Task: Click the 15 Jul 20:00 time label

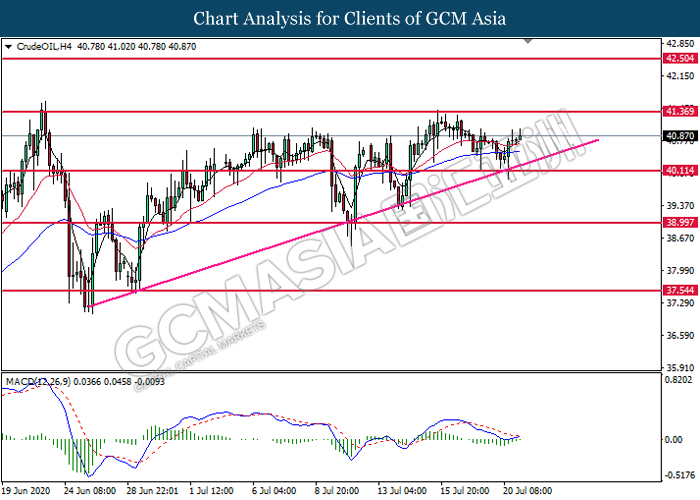Action: point(465,491)
